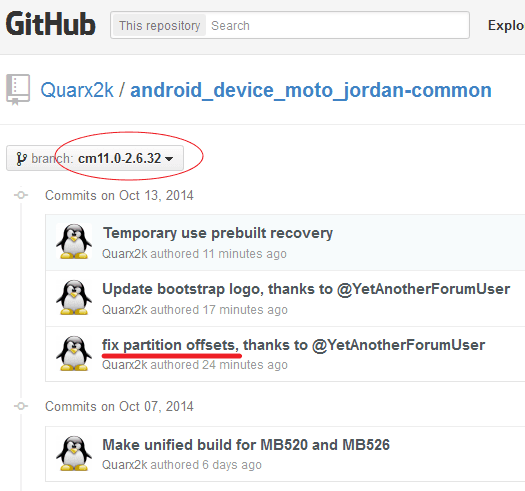Click the GitHub logo
Screen dimensions: 525x491
51,24
